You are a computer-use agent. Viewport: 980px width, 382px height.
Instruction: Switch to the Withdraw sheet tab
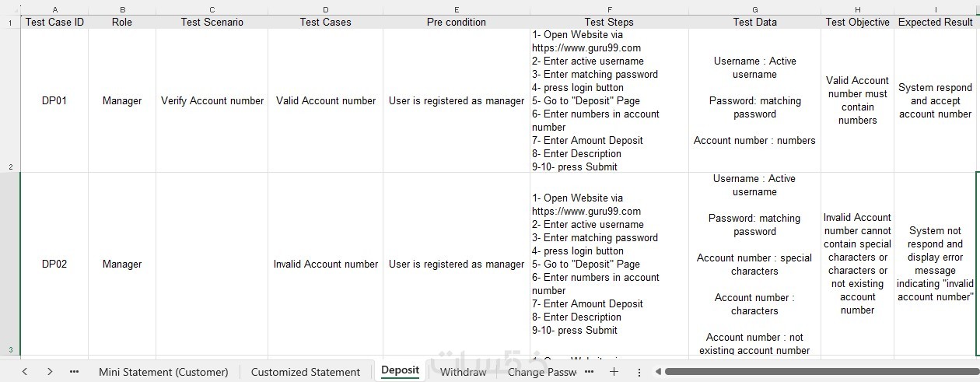[463, 372]
